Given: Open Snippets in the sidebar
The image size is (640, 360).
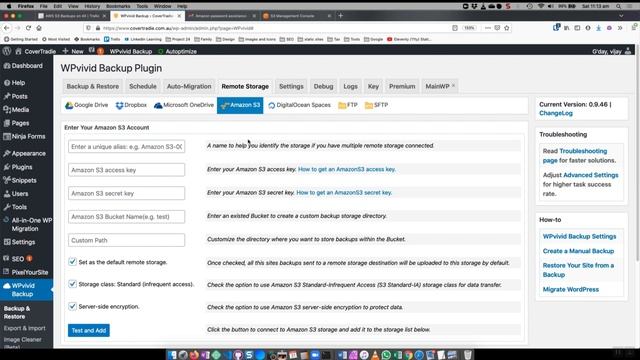Looking at the screenshot, I should (20, 180).
